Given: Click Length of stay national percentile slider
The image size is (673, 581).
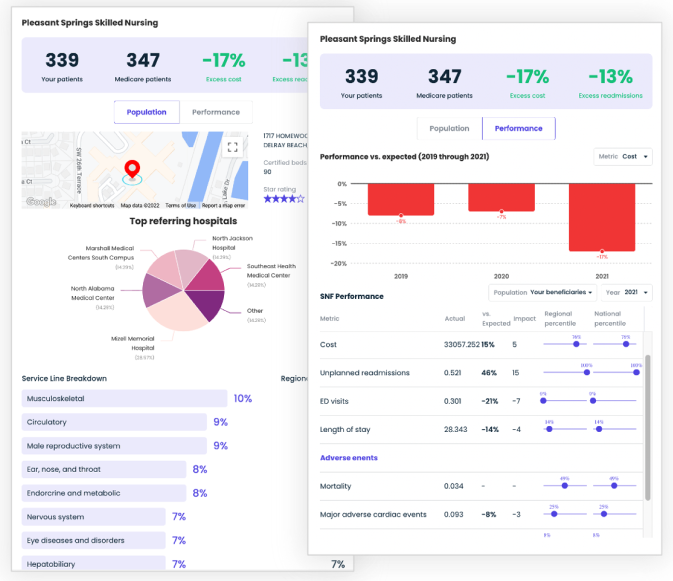Looking at the screenshot, I should 615,429.
